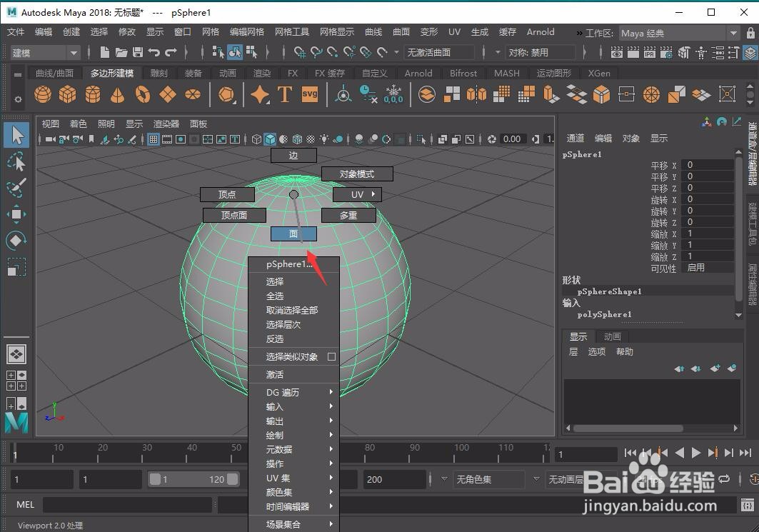Switch to single perspective view layout

(16, 354)
